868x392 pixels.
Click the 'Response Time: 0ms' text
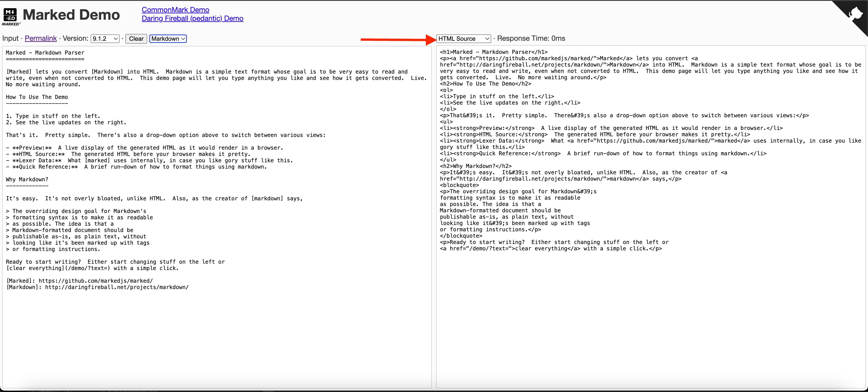tap(531, 38)
